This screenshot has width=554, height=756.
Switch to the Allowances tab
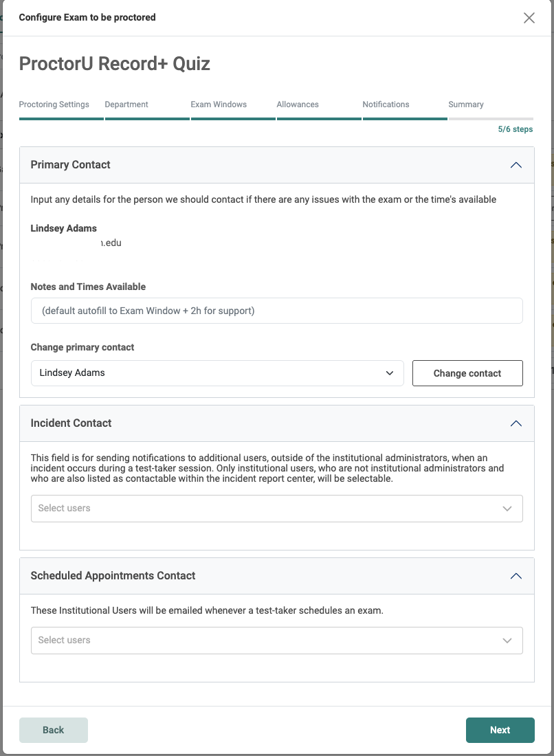click(x=298, y=104)
